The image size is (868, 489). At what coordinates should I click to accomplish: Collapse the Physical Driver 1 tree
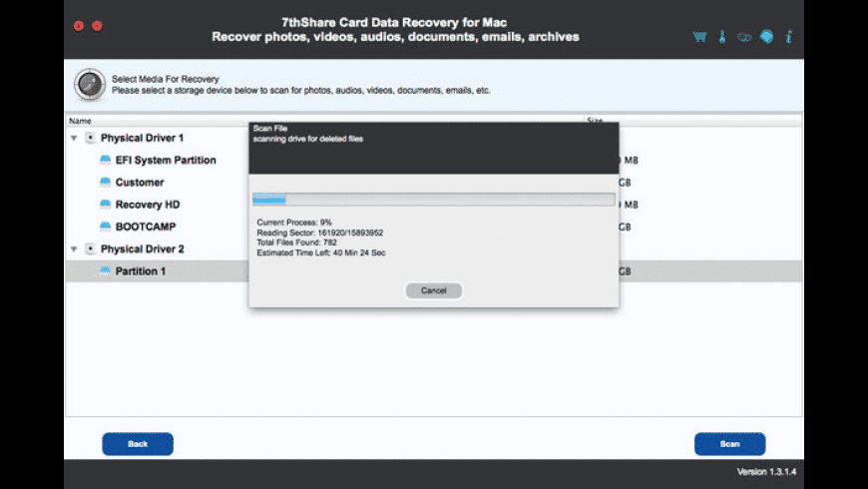pos(74,138)
